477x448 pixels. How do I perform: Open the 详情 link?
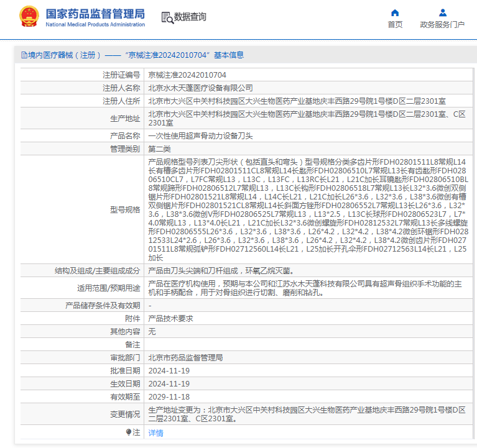pyautogui.click(x=155, y=433)
